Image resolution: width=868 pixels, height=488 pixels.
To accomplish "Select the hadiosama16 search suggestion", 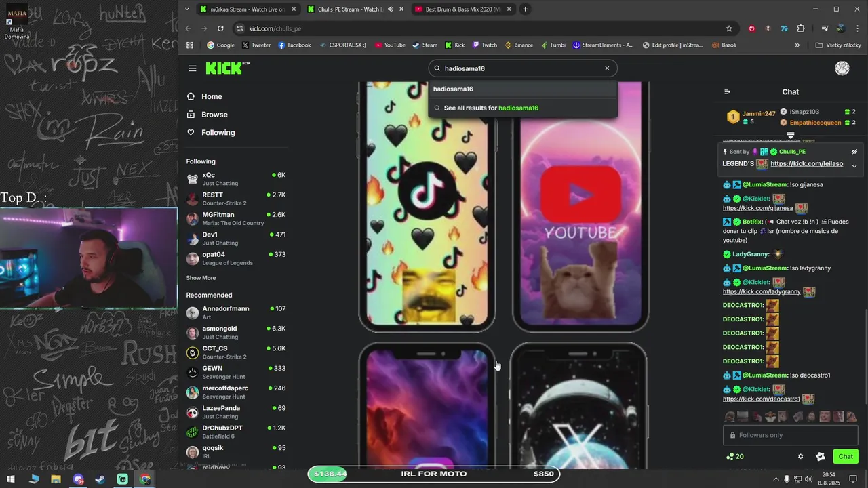I will coord(523,89).
